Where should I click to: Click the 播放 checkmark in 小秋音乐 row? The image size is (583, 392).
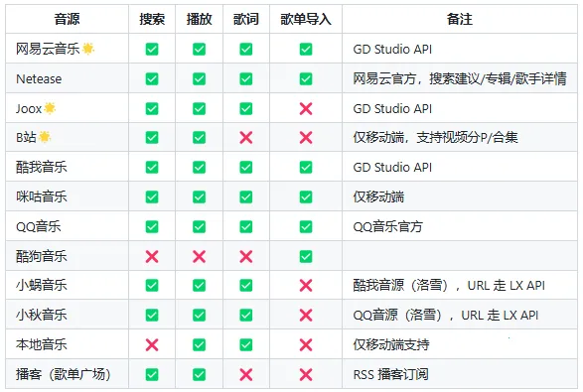[199, 315]
